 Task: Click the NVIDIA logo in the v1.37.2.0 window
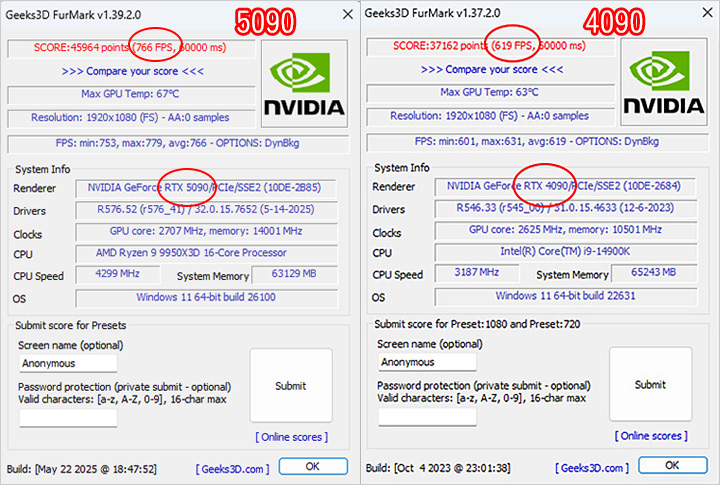coord(664,82)
